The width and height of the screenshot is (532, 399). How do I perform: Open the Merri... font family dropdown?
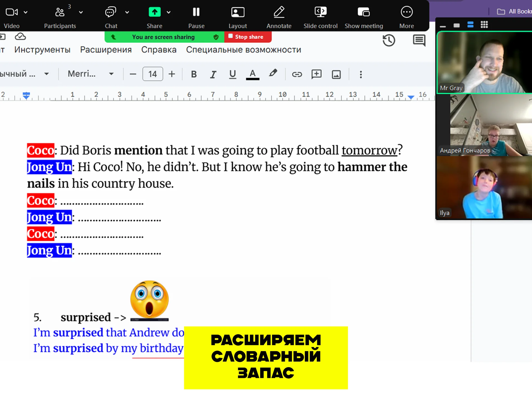pyautogui.click(x=91, y=74)
